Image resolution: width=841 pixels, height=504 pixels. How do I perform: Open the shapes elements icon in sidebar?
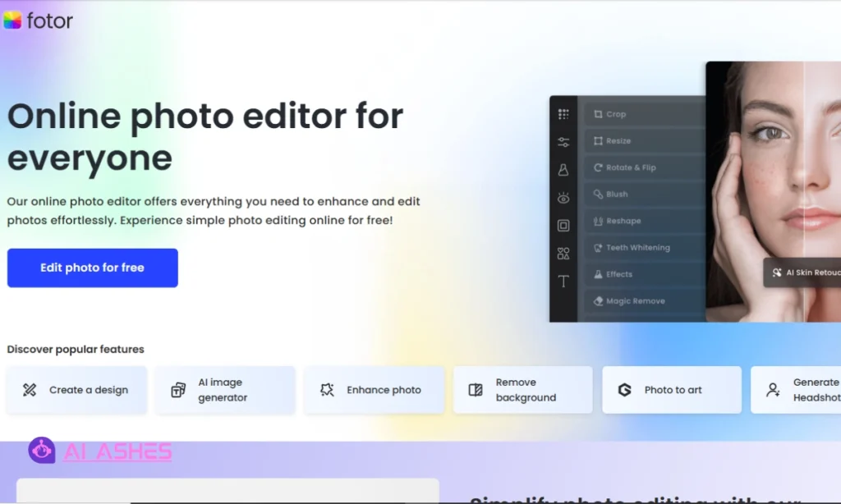coord(563,254)
